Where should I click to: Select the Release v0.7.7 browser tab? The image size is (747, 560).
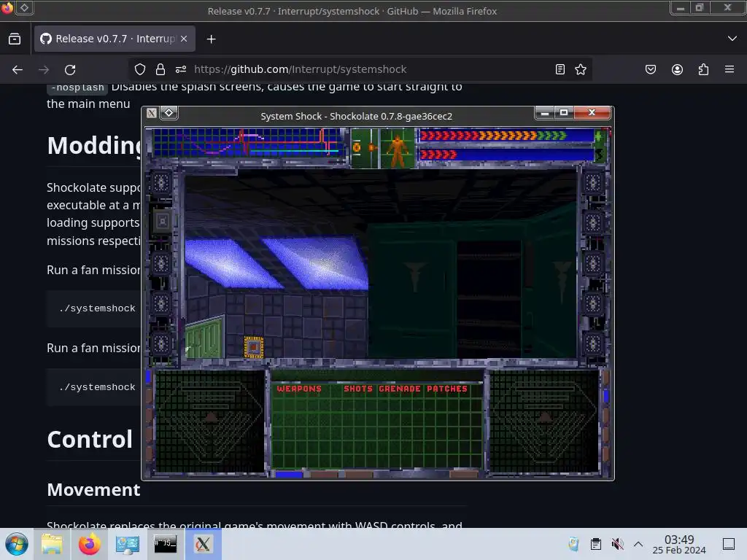pyautogui.click(x=115, y=39)
